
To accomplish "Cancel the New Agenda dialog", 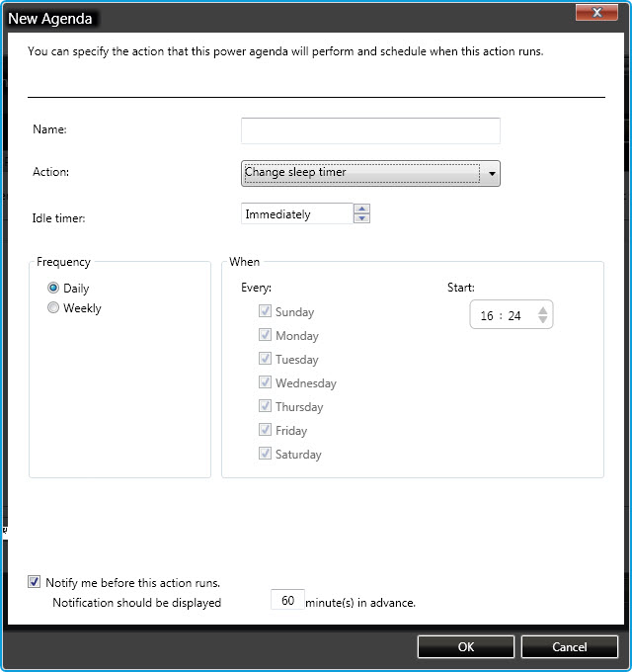I will [570, 646].
